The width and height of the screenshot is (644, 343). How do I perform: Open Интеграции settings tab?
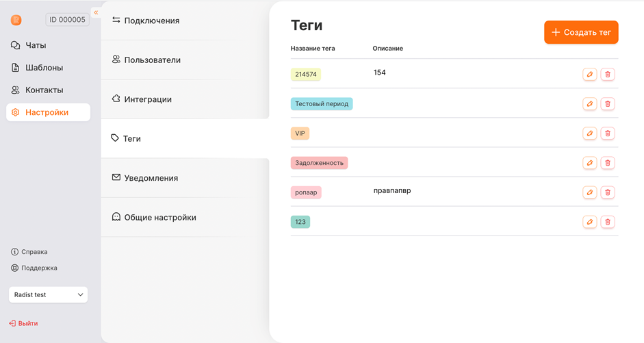click(x=185, y=99)
